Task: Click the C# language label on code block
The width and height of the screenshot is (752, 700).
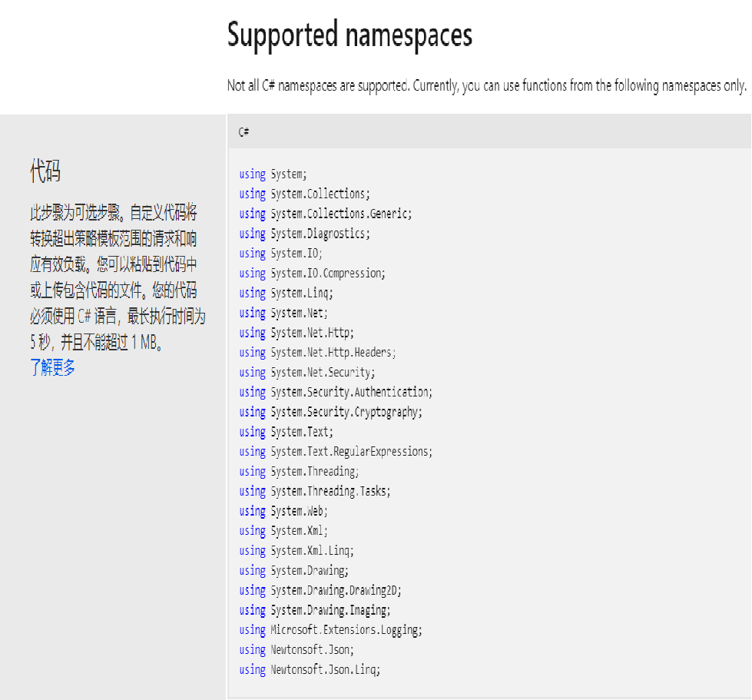Action: pyautogui.click(x=243, y=132)
